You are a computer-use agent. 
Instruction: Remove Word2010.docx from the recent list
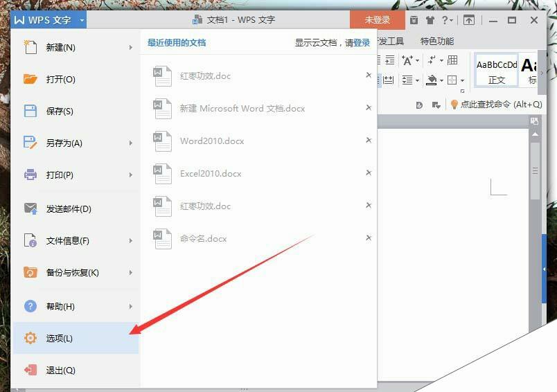369,141
